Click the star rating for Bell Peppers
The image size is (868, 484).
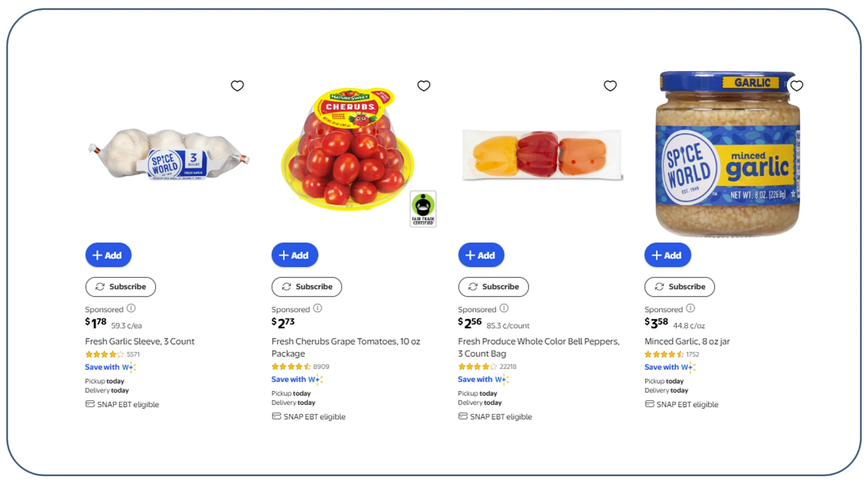(477, 366)
